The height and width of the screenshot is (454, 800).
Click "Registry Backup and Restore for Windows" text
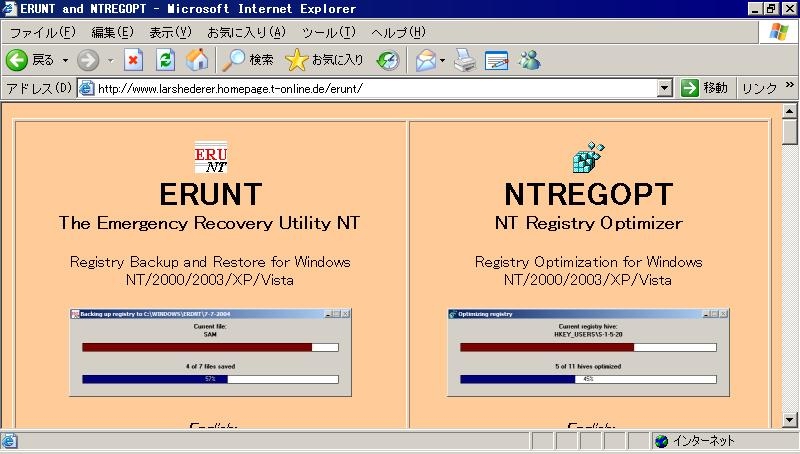[210, 262]
